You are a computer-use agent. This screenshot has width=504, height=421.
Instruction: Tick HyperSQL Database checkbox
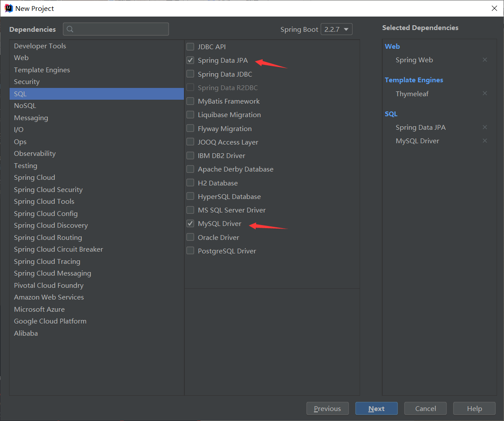[190, 196]
